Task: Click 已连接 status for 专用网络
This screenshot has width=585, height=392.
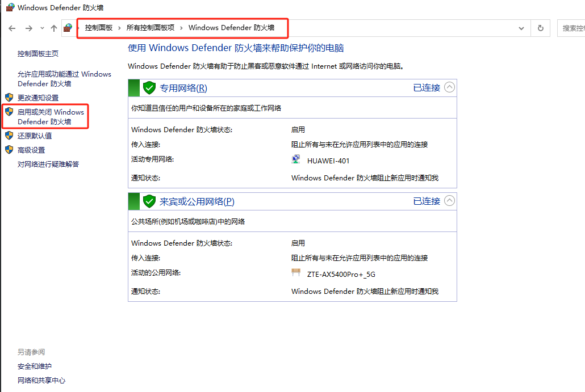Action: (x=427, y=87)
